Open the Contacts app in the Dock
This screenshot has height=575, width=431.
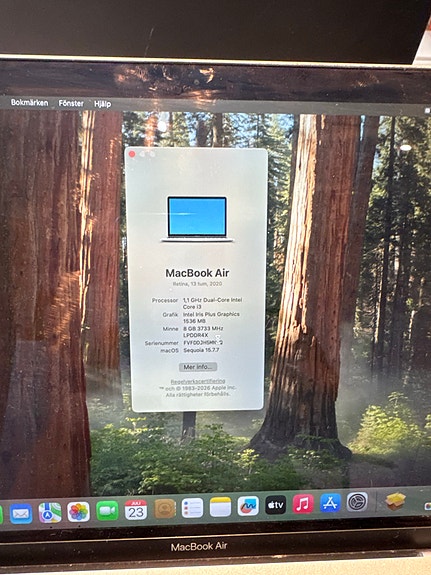click(x=164, y=509)
